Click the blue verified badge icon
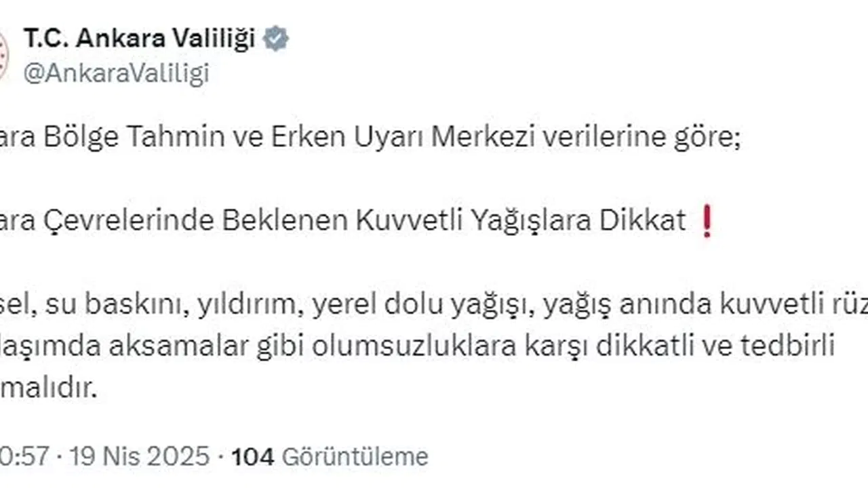868x488 pixels. tap(276, 39)
